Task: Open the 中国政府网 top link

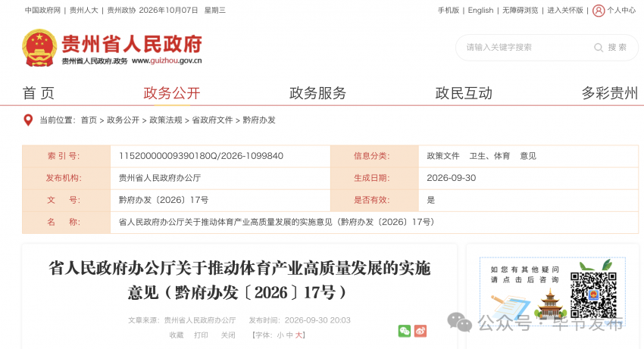Action: click(42, 11)
